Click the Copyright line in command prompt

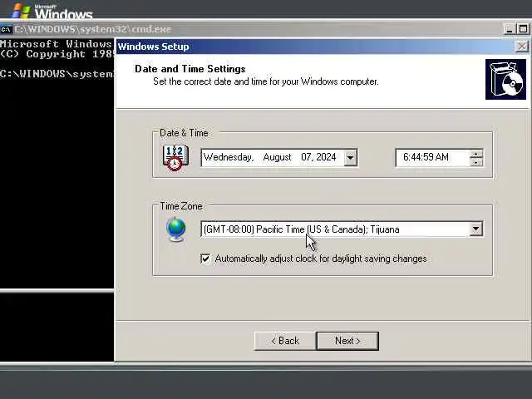pos(57,54)
